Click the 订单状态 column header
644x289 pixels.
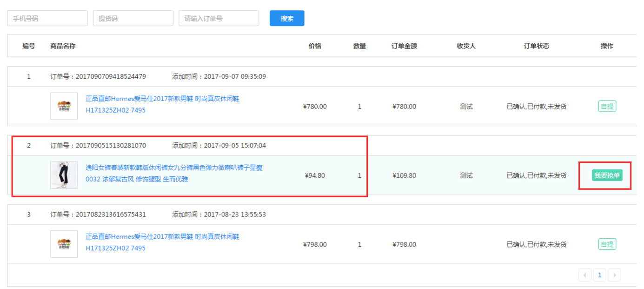coord(536,46)
